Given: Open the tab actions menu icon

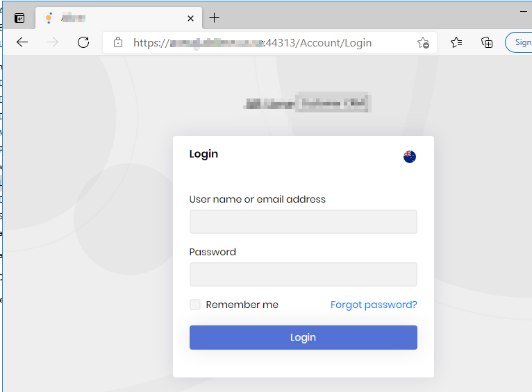Looking at the screenshot, I should [x=19, y=18].
